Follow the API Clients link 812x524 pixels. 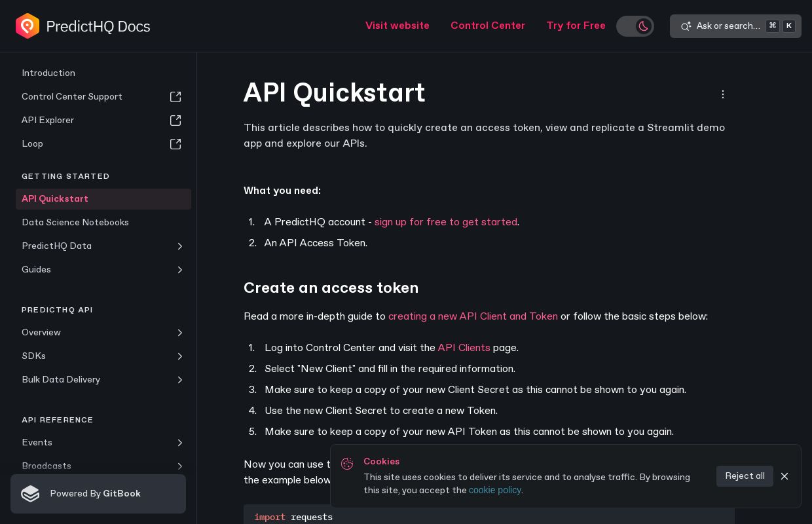[x=464, y=348]
